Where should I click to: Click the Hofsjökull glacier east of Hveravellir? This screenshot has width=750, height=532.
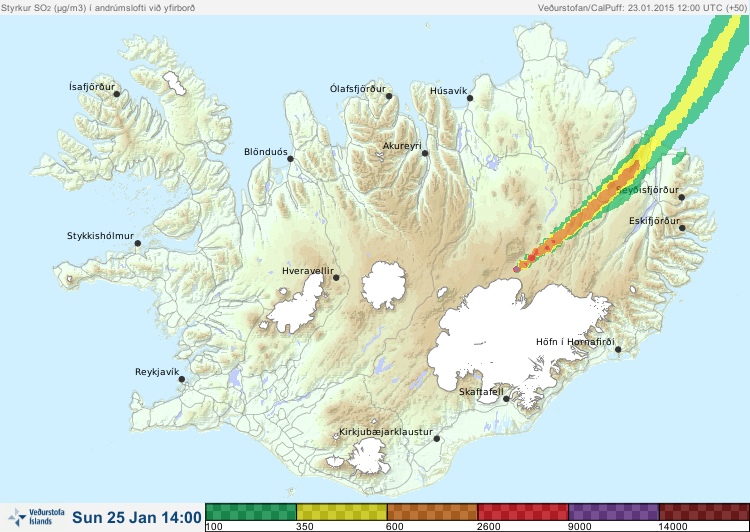click(384, 285)
